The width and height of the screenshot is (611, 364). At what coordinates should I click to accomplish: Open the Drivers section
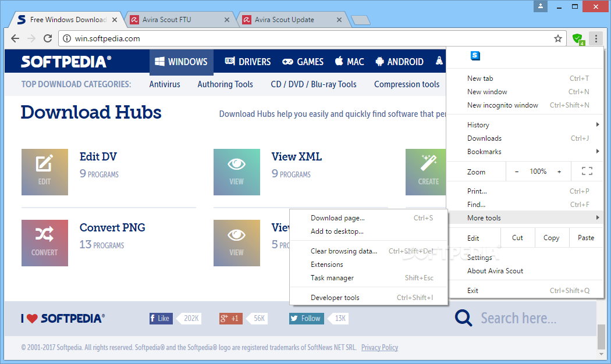248,62
